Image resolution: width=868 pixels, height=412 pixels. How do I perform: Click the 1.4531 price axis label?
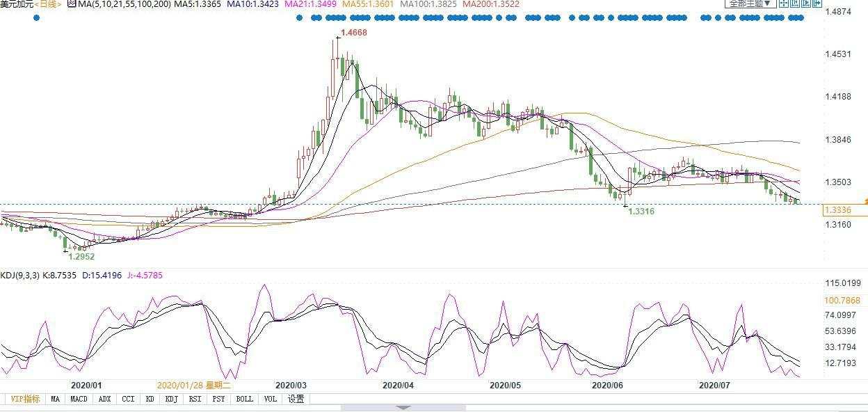coord(837,54)
